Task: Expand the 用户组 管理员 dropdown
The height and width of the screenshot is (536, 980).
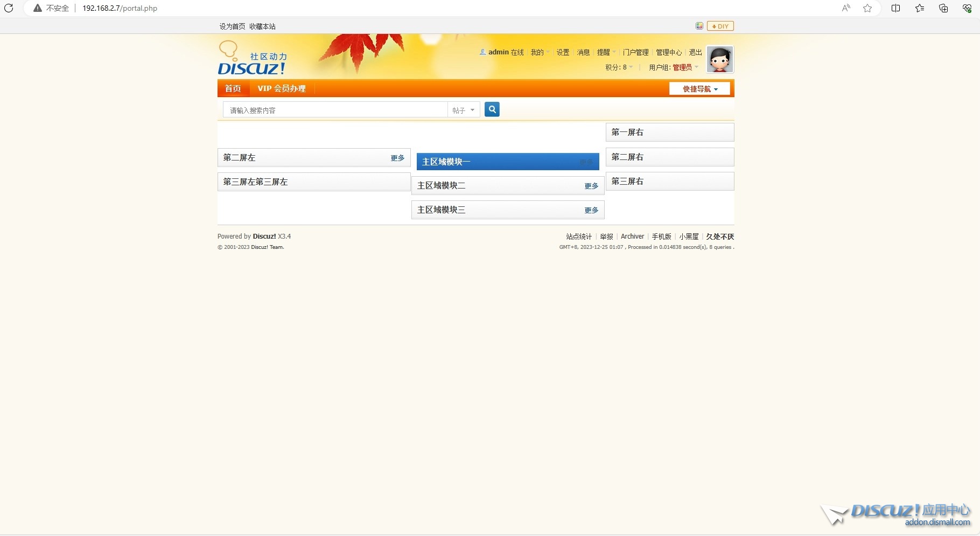Action: pos(674,67)
